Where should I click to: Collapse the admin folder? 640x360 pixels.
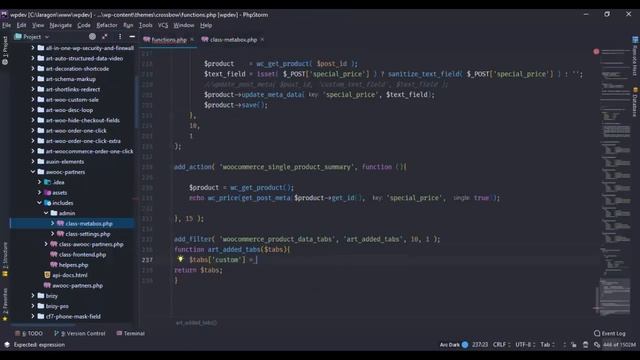click(46, 213)
